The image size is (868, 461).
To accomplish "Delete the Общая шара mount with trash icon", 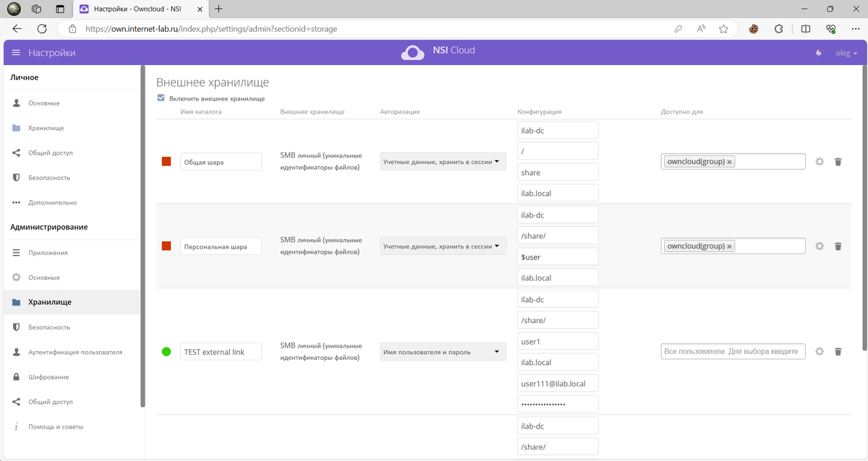I will [838, 162].
